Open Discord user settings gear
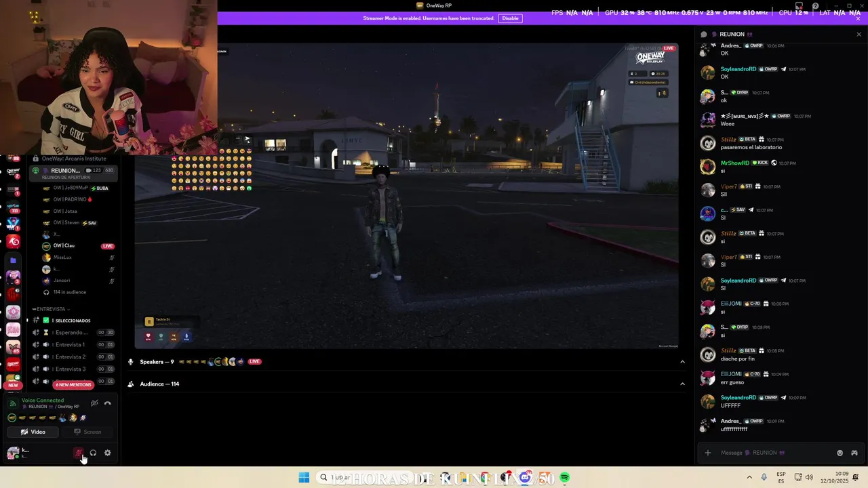This screenshot has width=868, height=488. coord(107,453)
